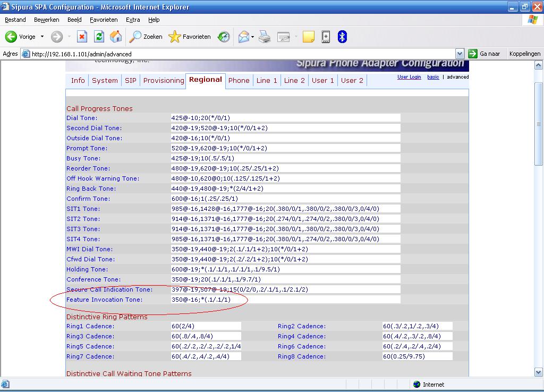Open the Bestand menu

tap(15, 20)
